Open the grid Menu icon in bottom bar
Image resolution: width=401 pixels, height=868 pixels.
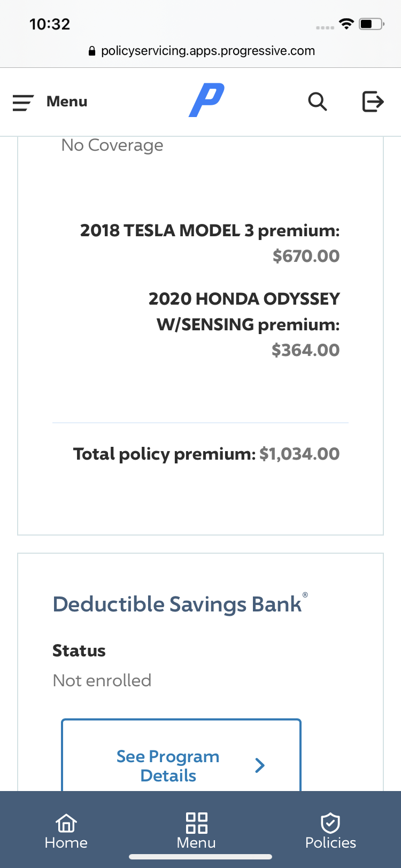[196, 823]
